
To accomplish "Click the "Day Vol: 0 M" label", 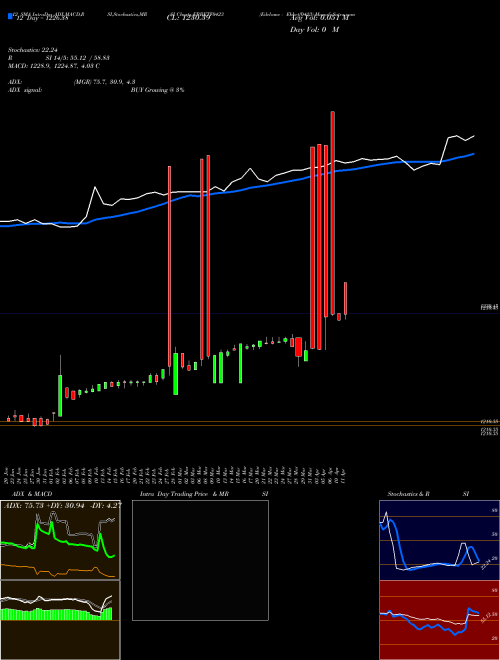I will pyautogui.click(x=314, y=30).
